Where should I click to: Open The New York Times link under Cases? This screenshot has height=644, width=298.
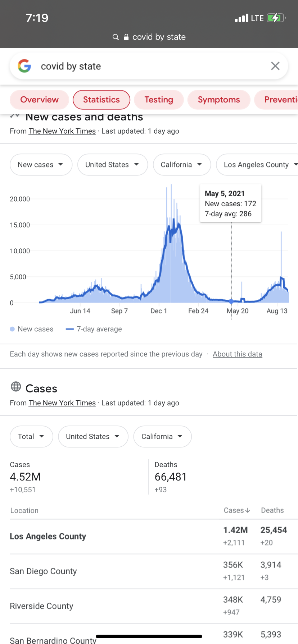tap(62, 403)
